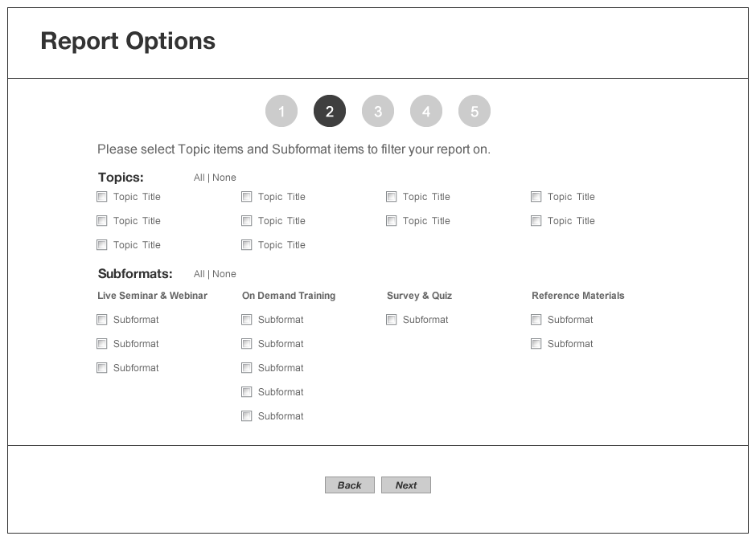Check first Subformat under Reference Materials
Image resolution: width=756 pixels, height=540 pixels.
(536, 320)
